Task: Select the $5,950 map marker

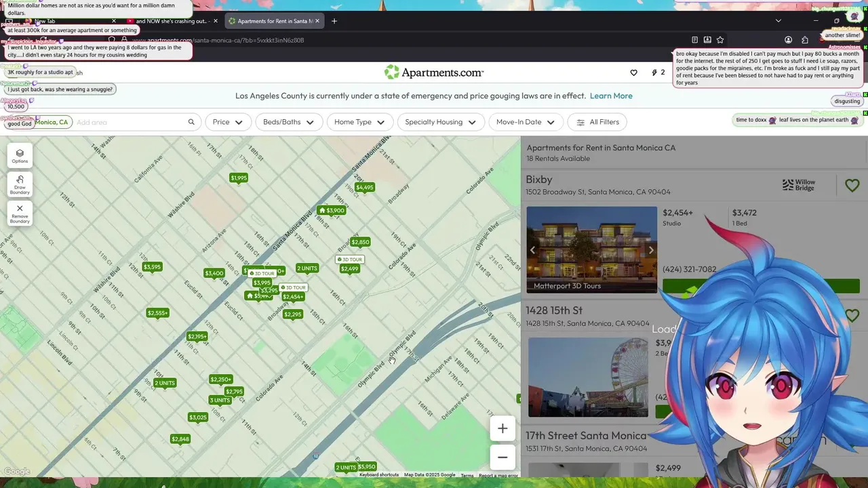Action: point(366,466)
